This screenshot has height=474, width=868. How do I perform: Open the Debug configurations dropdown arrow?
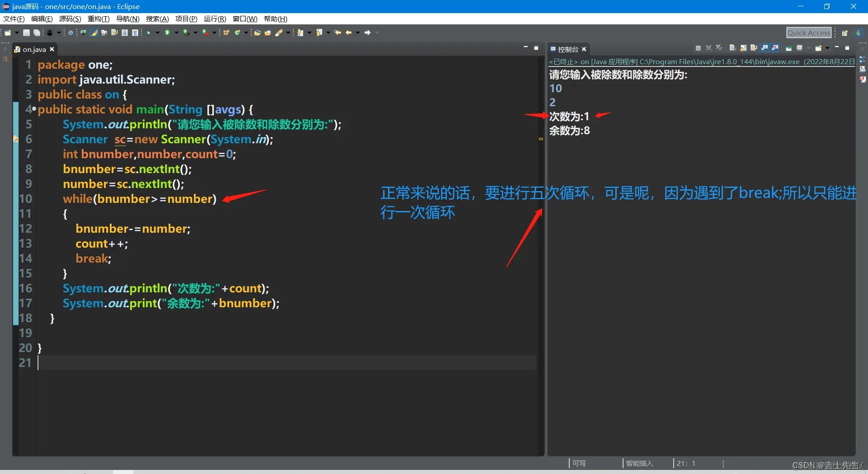point(157,33)
